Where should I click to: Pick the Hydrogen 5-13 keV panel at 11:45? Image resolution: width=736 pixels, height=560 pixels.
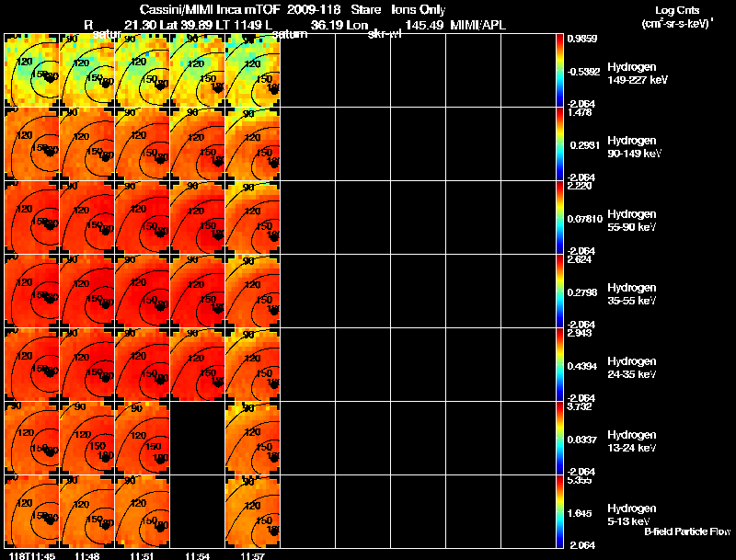click(x=32, y=511)
